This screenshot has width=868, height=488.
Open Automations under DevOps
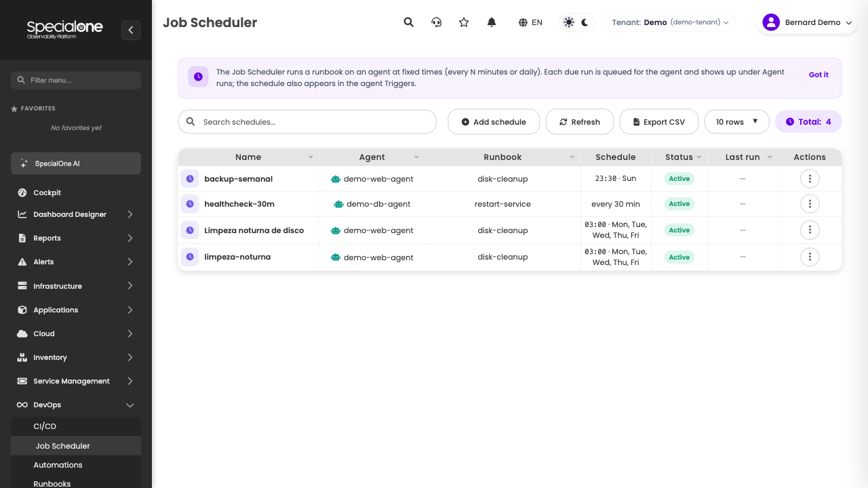(x=76, y=465)
